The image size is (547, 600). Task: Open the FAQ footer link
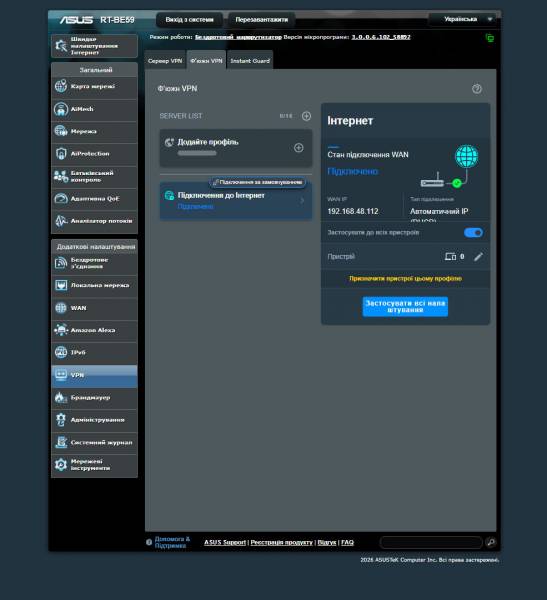pyautogui.click(x=347, y=542)
